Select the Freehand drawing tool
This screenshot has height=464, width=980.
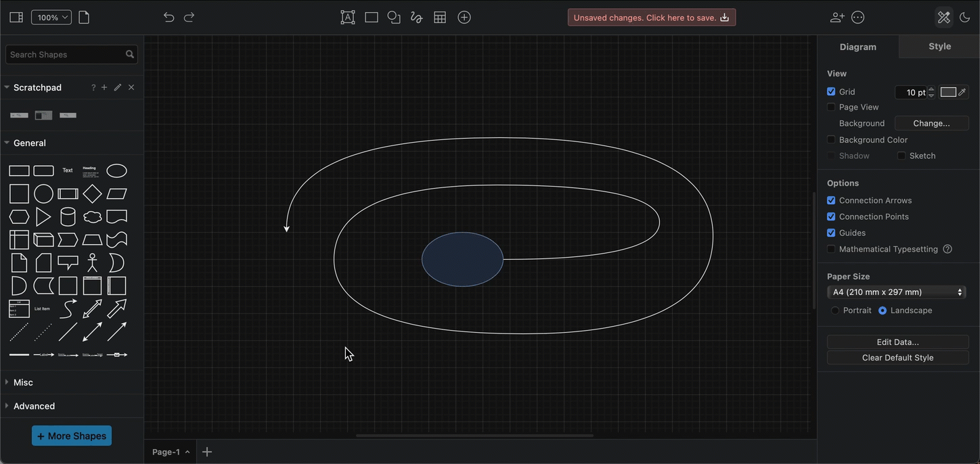pos(416,17)
